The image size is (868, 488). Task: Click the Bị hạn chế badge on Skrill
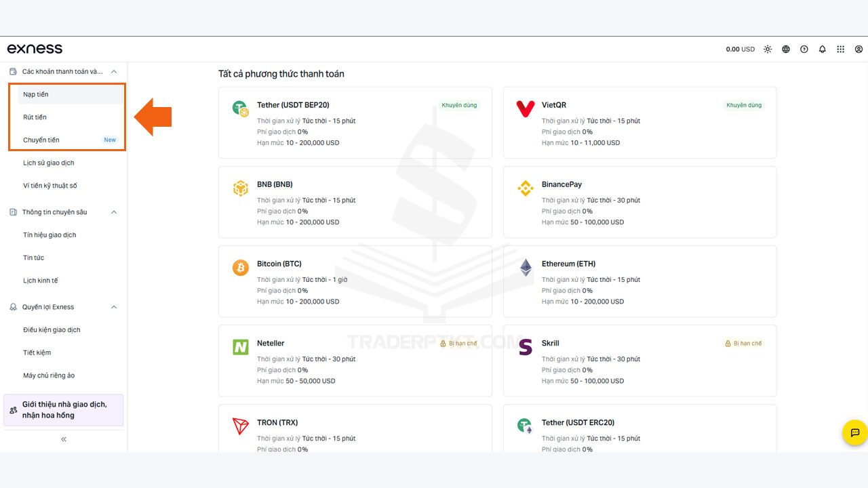(743, 344)
